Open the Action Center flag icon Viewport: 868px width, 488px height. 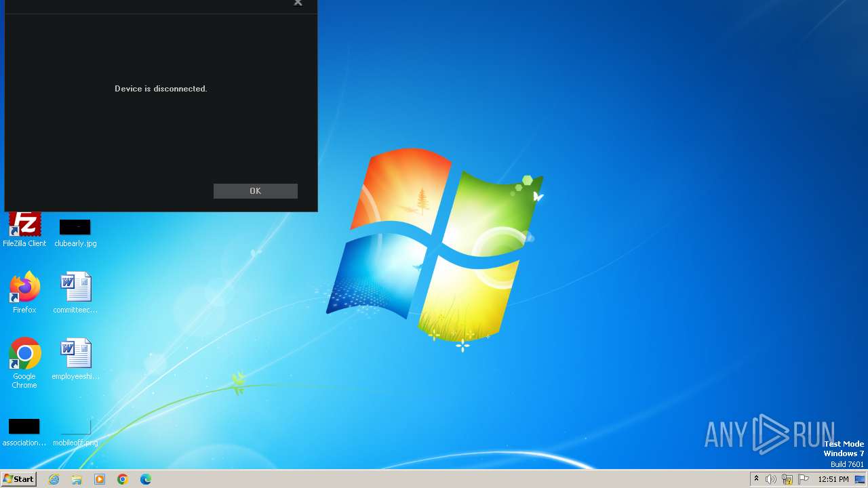pyautogui.click(x=804, y=479)
